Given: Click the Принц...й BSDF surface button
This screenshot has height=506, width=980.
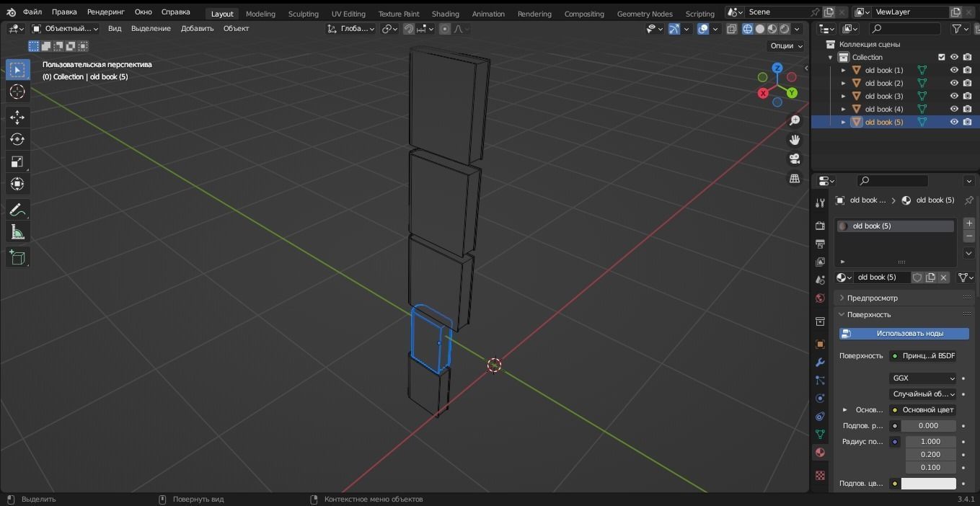Looking at the screenshot, I should tap(922, 355).
